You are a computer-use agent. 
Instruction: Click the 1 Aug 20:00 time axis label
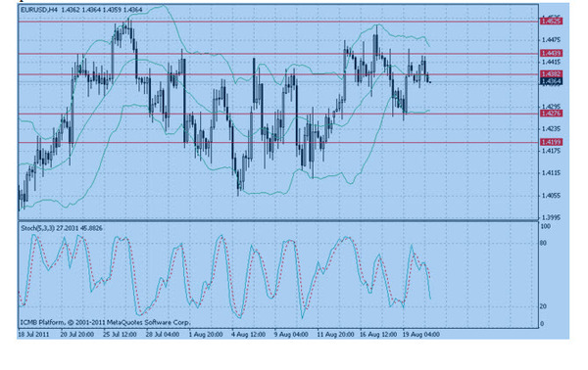coord(206,334)
